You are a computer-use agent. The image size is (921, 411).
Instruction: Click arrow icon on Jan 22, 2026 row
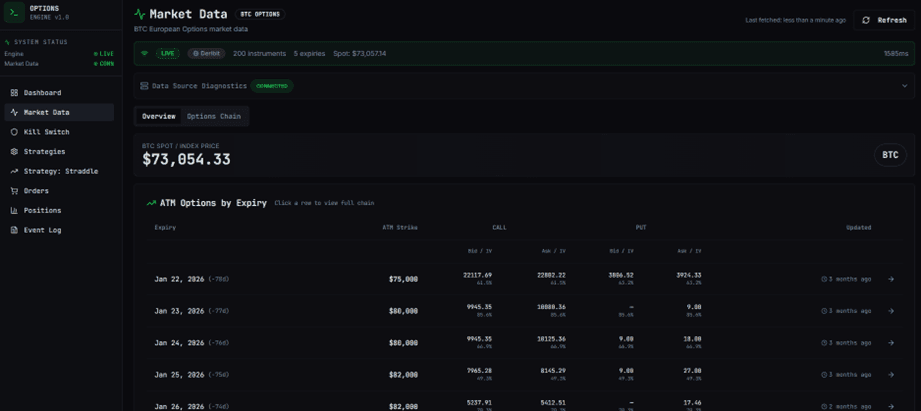tap(891, 279)
